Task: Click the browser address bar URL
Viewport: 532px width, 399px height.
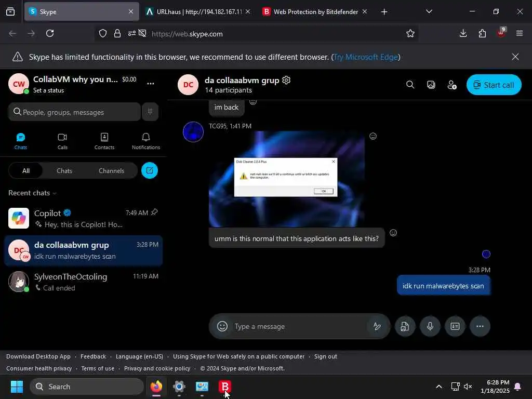Action: coord(187,34)
